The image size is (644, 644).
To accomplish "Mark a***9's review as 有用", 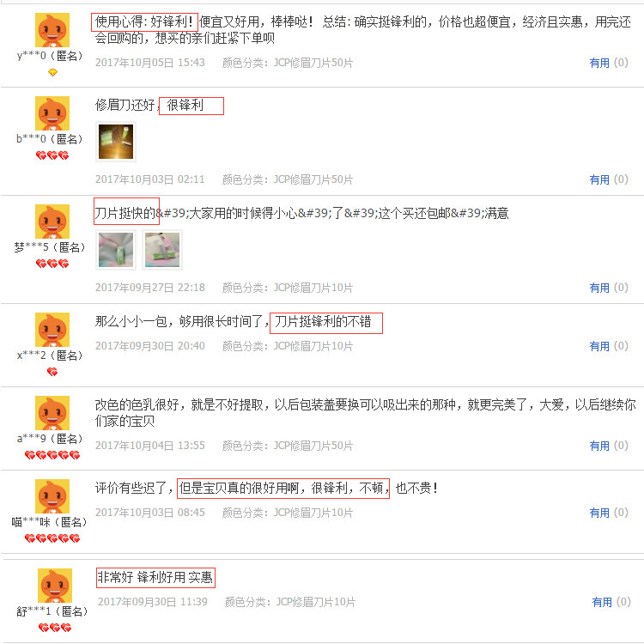I will click(x=608, y=446).
